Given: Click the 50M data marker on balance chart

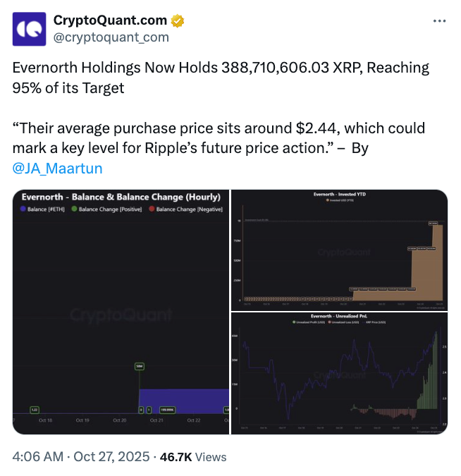Looking at the screenshot, I should 140,366.
